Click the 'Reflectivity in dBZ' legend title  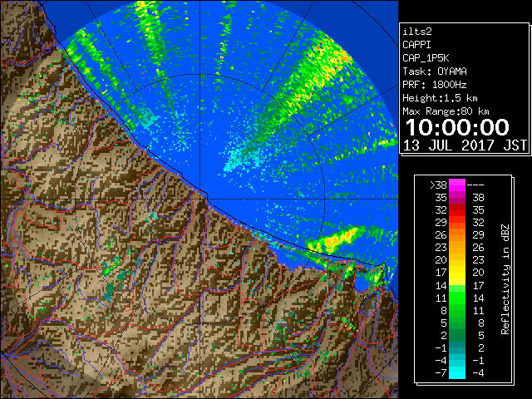(x=505, y=279)
